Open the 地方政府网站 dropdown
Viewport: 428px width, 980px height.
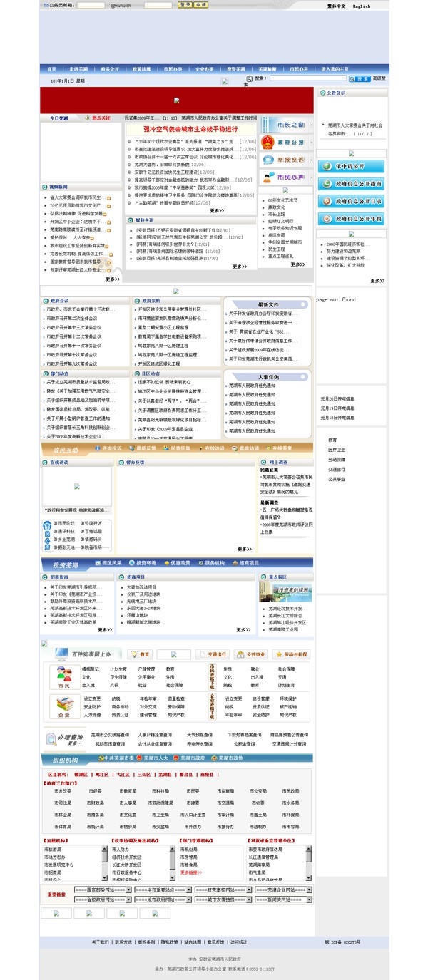tap(162, 899)
